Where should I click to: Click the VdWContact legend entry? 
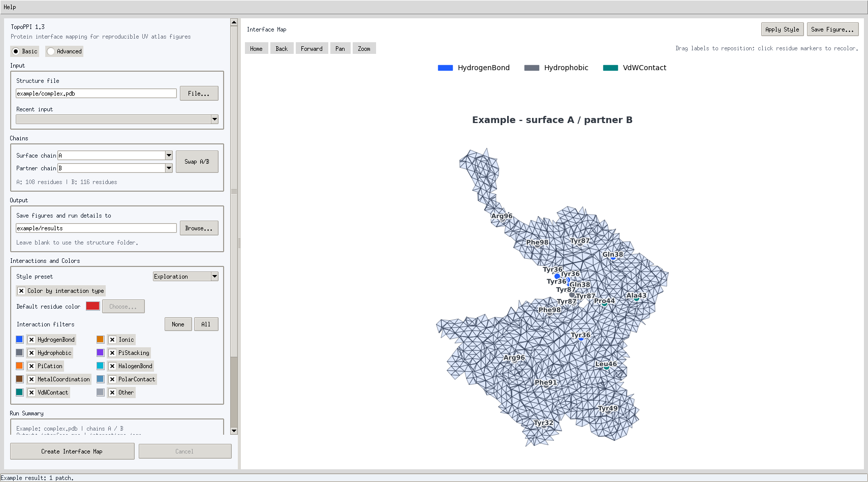click(635, 68)
